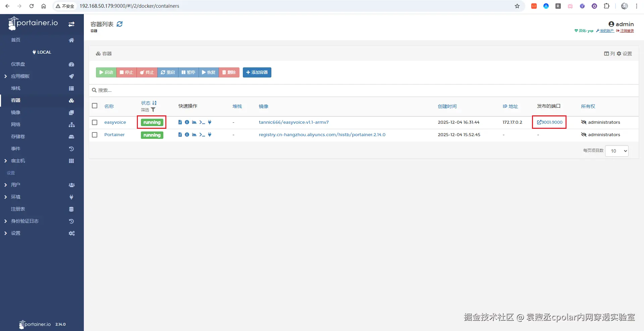Screen dimensions: 644x331
Task: Expand the sidebar 设置 chevron beside the gears icon
Action: (x=5, y=233)
